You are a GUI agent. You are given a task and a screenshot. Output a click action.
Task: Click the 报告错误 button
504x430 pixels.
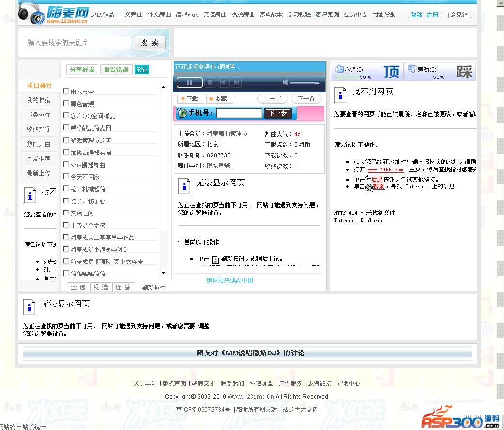(116, 69)
